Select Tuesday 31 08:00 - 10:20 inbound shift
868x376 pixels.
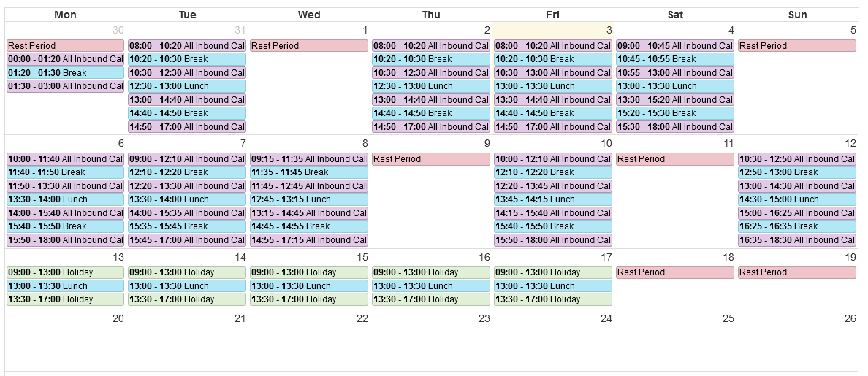[187, 46]
